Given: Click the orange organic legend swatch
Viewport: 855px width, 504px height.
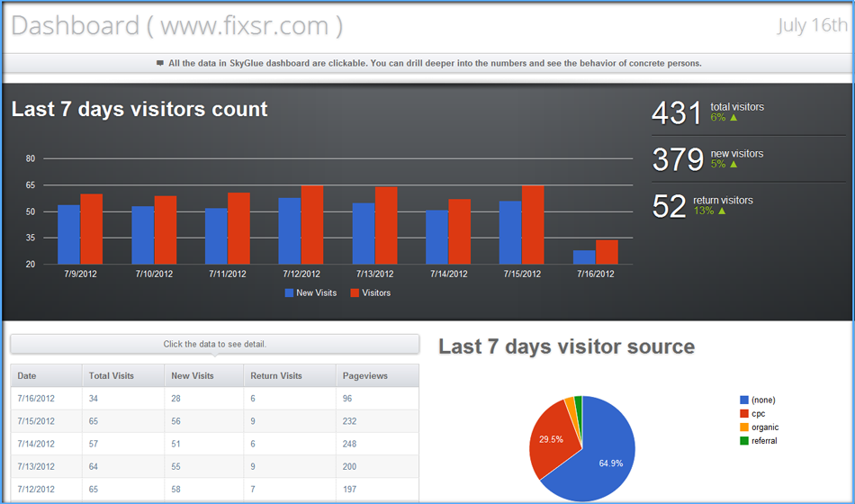Looking at the screenshot, I should coord(743,427).
